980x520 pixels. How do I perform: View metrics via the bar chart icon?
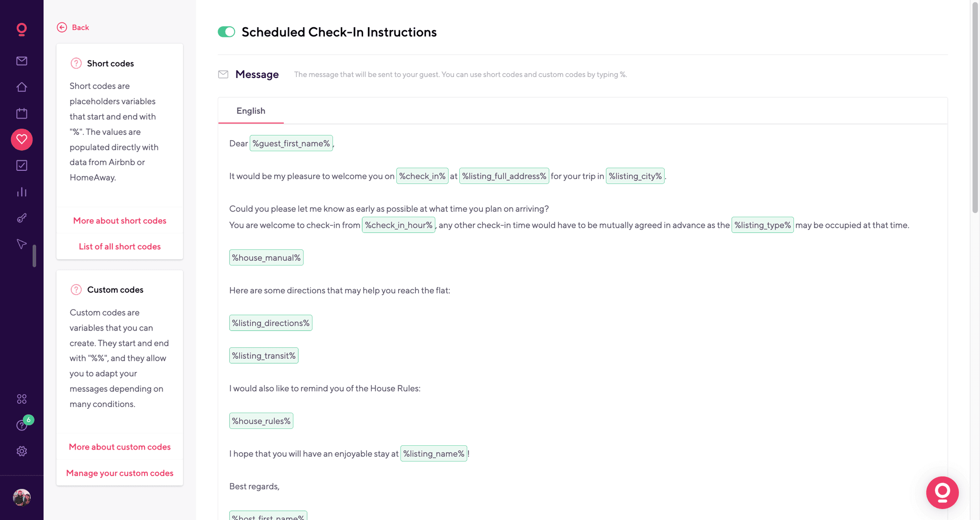(x=22, y=192)
